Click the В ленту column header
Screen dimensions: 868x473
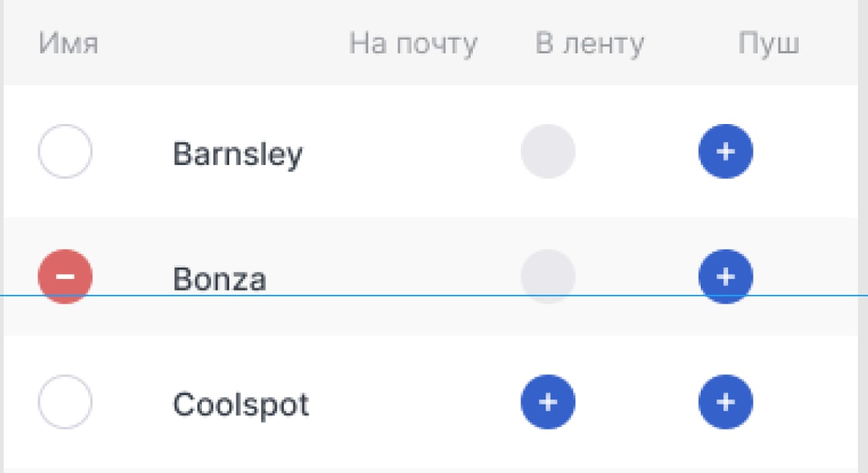pos(590,45)
